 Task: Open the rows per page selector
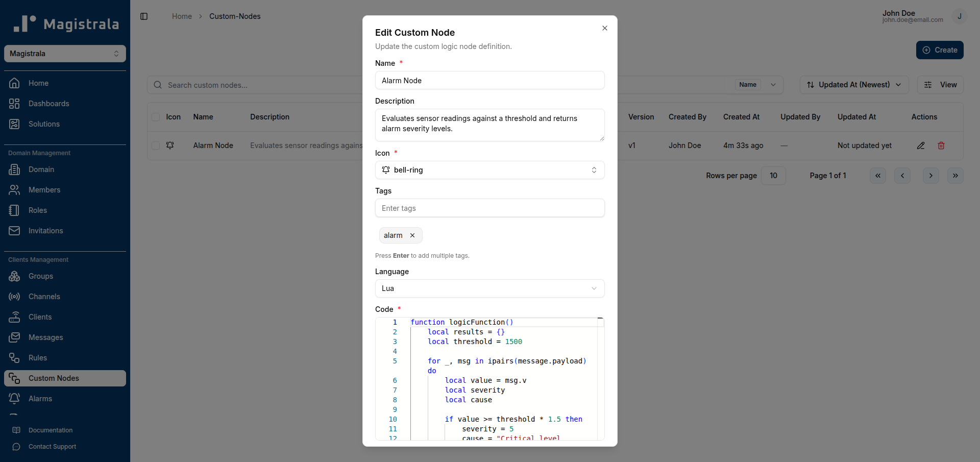click(773, 176)
